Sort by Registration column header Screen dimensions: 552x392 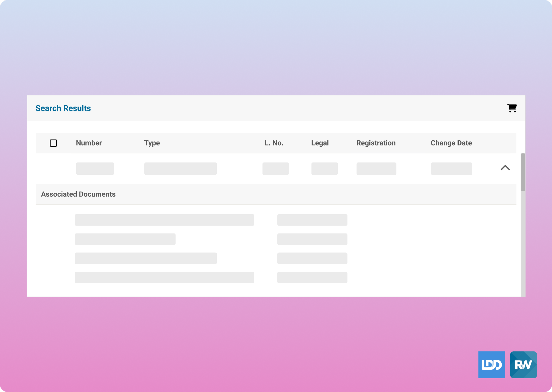pos(376,143)
